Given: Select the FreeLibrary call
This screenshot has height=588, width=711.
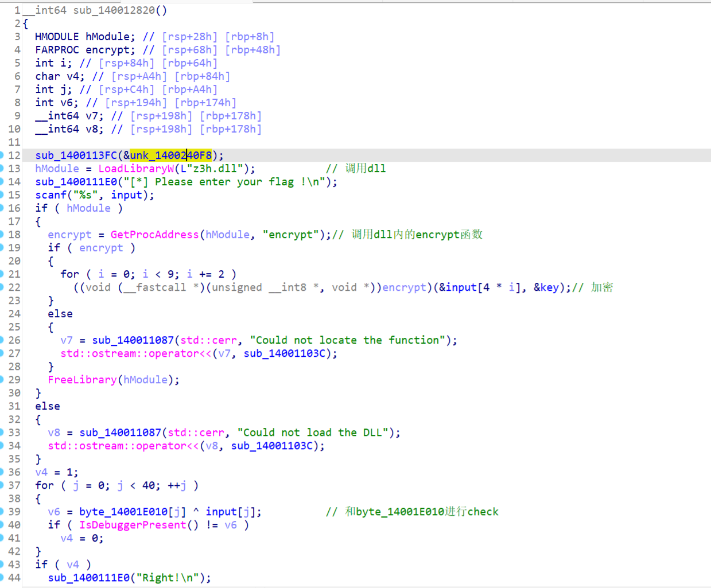Looking at the screenshot, I should point(82,380).
